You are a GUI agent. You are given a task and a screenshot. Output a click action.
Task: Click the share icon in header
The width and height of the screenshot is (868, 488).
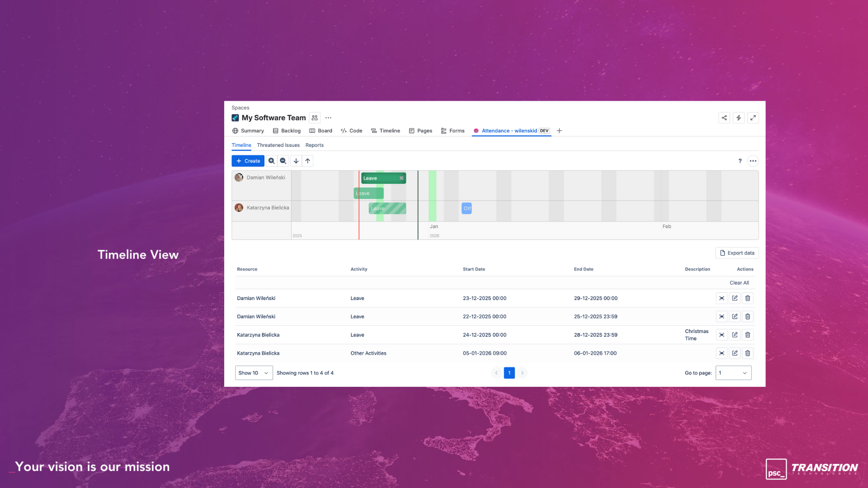(x=724, y=118)
